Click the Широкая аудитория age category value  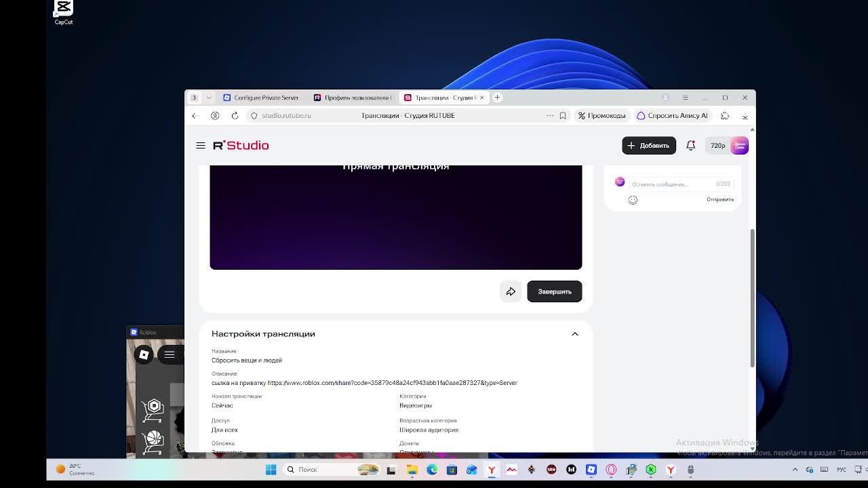pos(429,430)
